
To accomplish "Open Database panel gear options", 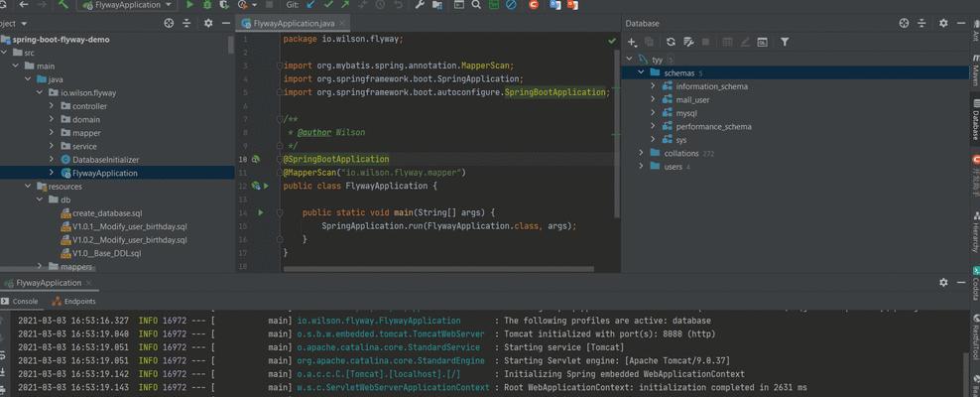I will [943, 23].
